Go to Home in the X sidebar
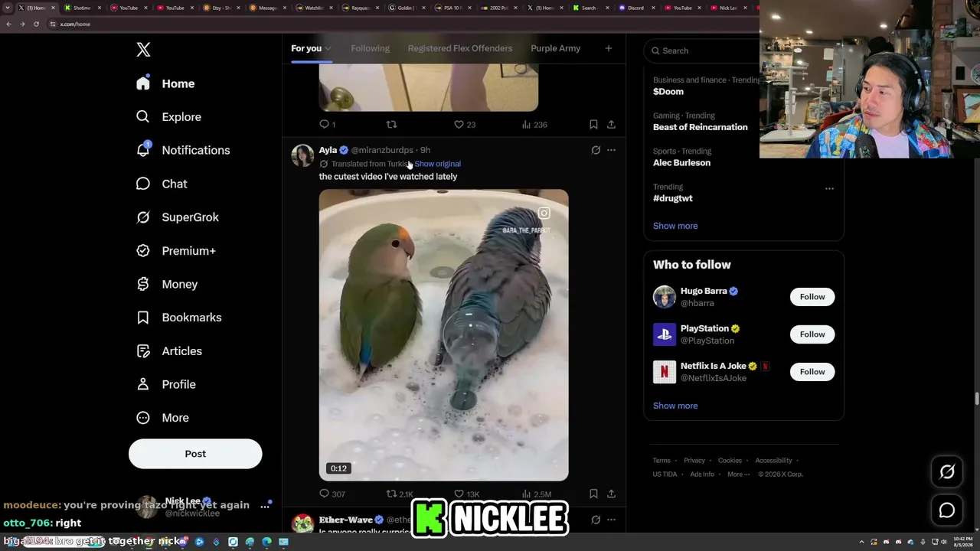Screen dimensions: 980x551 coord(166,83)
